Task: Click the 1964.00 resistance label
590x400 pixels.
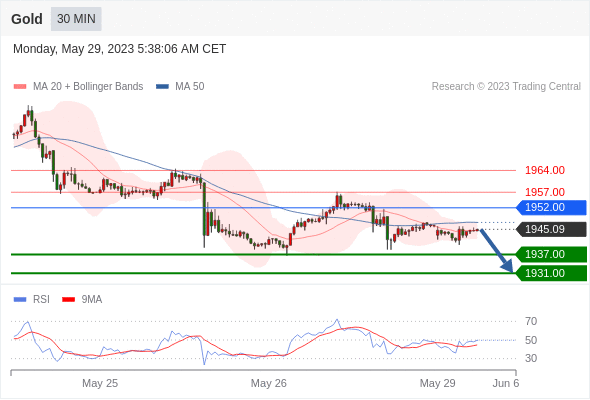Action: click(x=545, y=170)
